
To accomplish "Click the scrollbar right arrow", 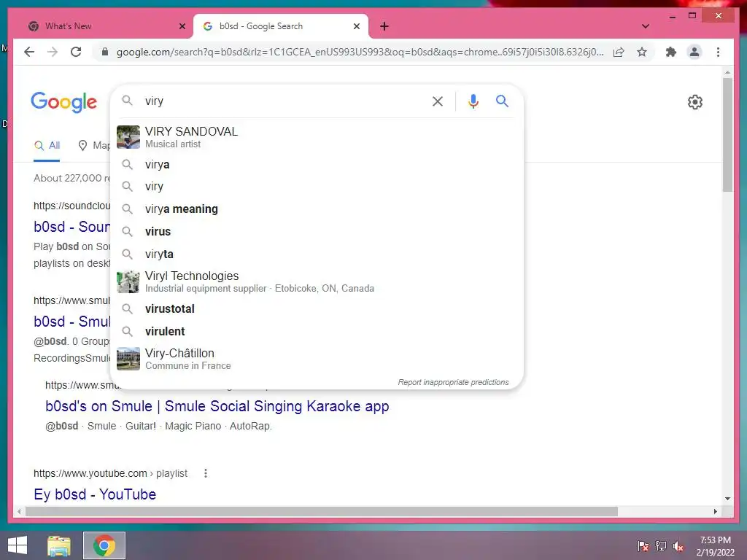I will (x=715, y=511).
